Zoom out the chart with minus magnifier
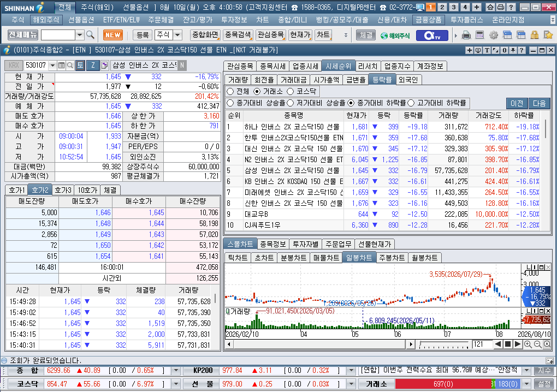This screenshot has width=557, height=392. pos(537,345)
